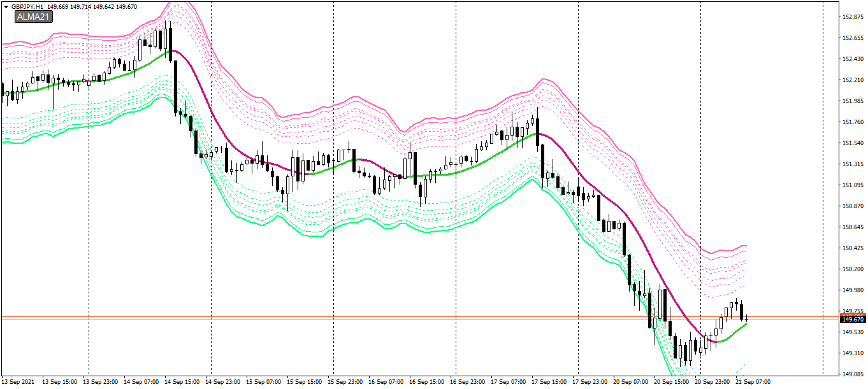Click the 20 Sep 15:00 time label
This screenshot has height=389, width=868.
coord(672,382)
